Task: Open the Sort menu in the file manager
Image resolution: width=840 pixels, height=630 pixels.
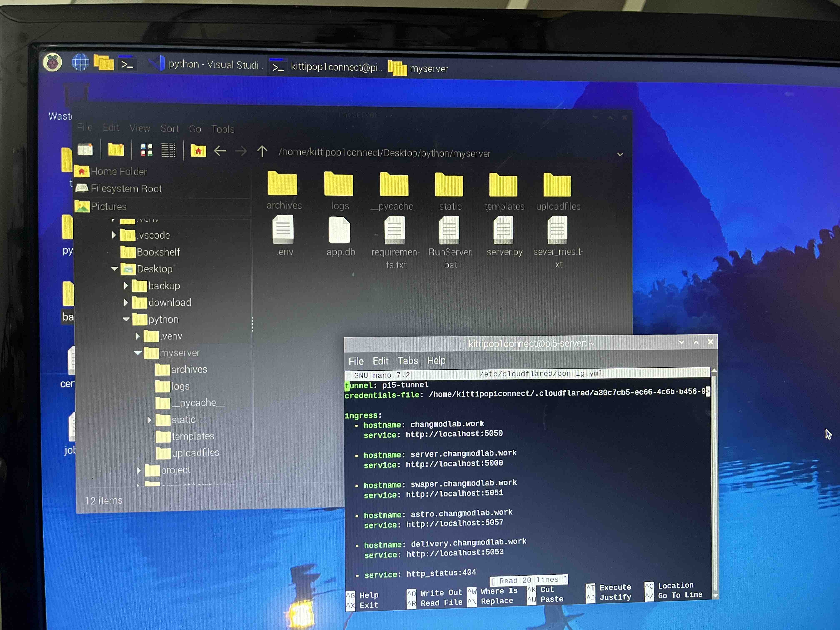Action: click(x=169, y=129)
